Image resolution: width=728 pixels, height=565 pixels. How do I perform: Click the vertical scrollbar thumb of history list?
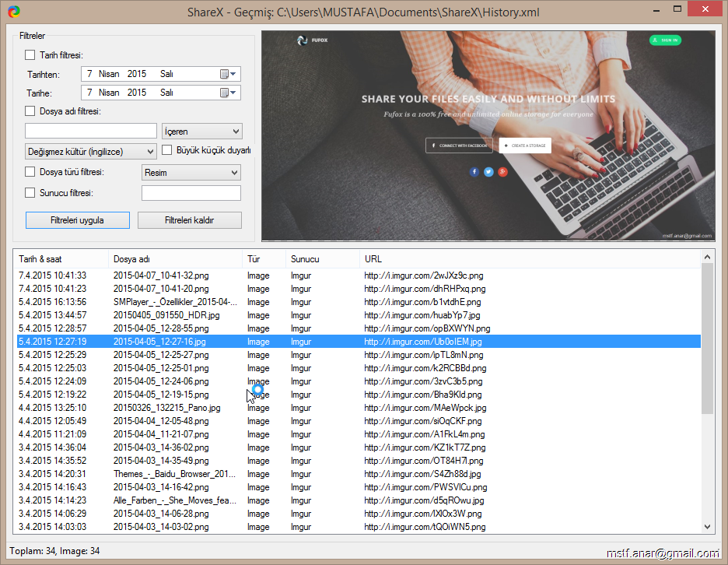click(707, 339)
